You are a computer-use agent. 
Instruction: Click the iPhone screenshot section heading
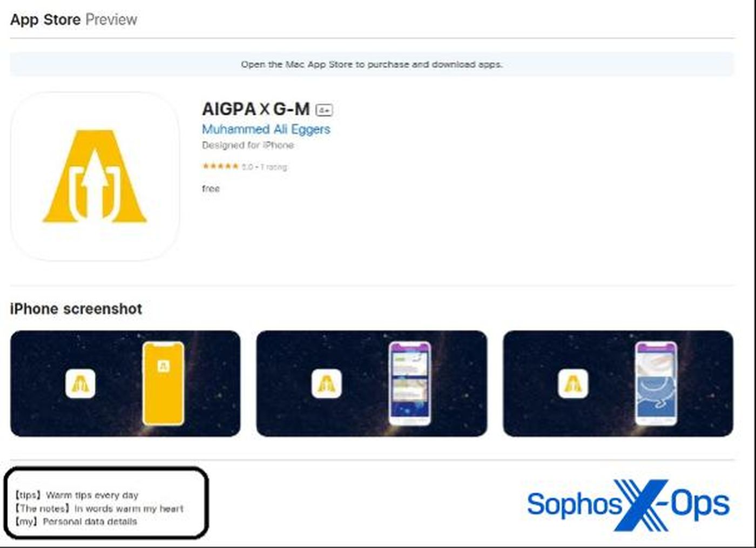76,309
